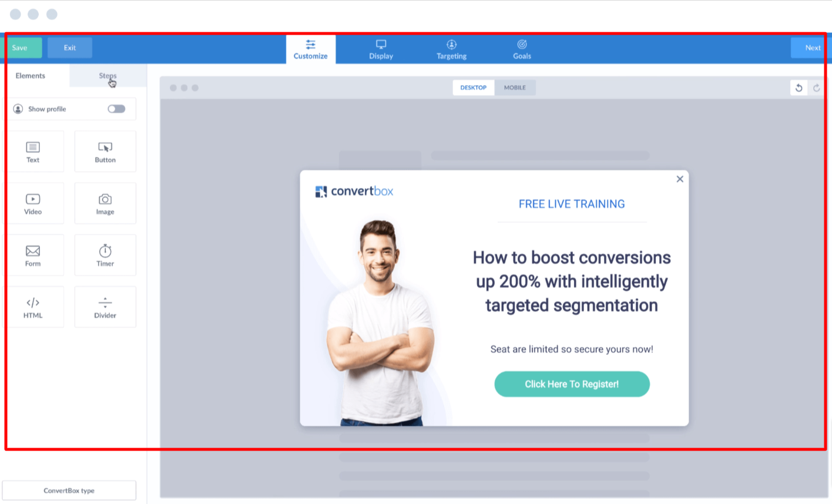Go to the Display settings tab
Viewport: 832px width, 504px height.
pos(381,49)
